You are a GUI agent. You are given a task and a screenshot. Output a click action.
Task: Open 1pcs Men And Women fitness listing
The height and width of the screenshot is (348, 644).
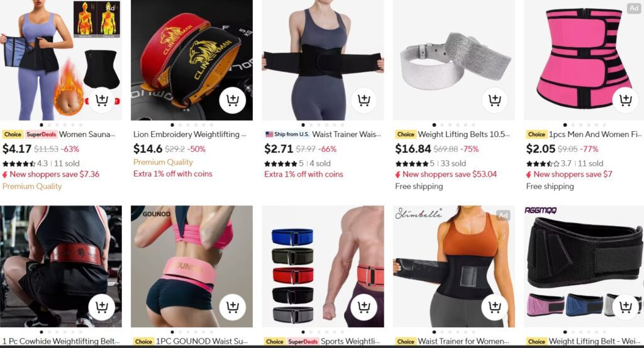coord(595,134)
